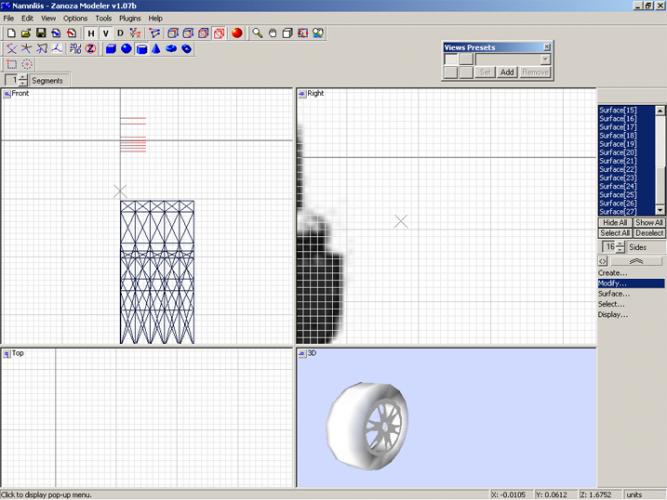Toggle the V axis lock button
Screen dimensions: 667x500
[x=105, y=33]
